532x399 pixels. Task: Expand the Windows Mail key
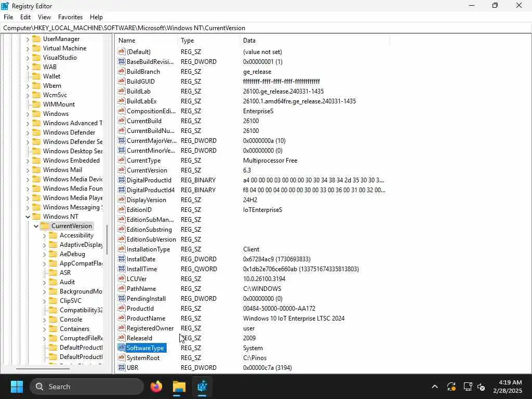28,170
